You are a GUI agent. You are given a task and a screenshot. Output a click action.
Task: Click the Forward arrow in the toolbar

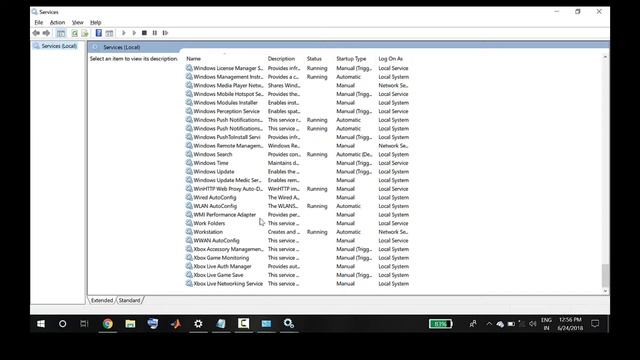pos(46,33)
